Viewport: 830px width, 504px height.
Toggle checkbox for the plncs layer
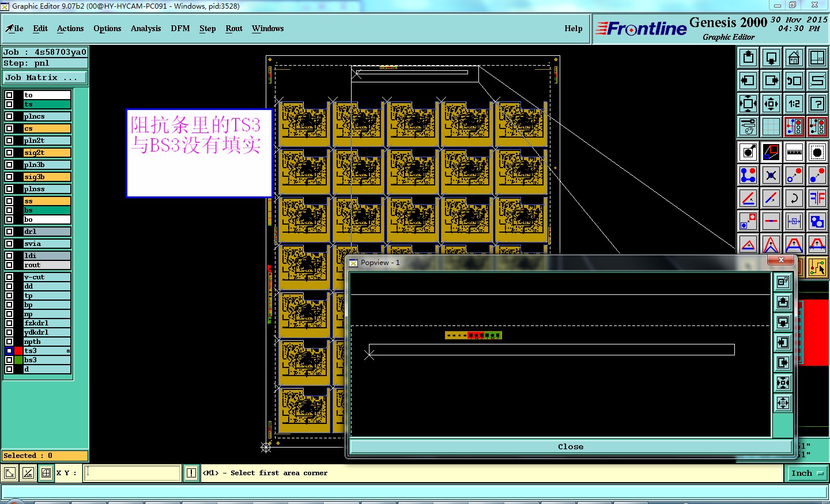tap(9, 116)
